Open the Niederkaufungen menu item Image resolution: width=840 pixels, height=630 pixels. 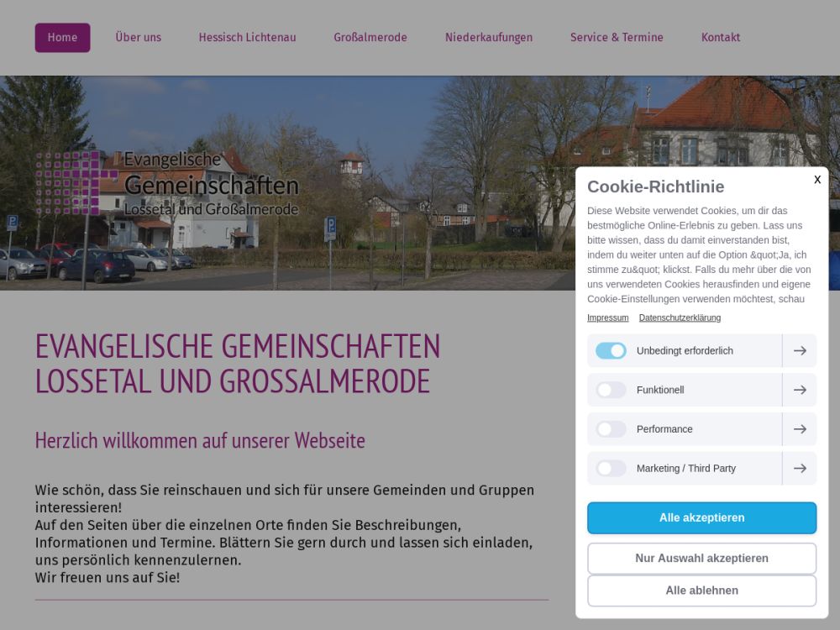point(488,38)
